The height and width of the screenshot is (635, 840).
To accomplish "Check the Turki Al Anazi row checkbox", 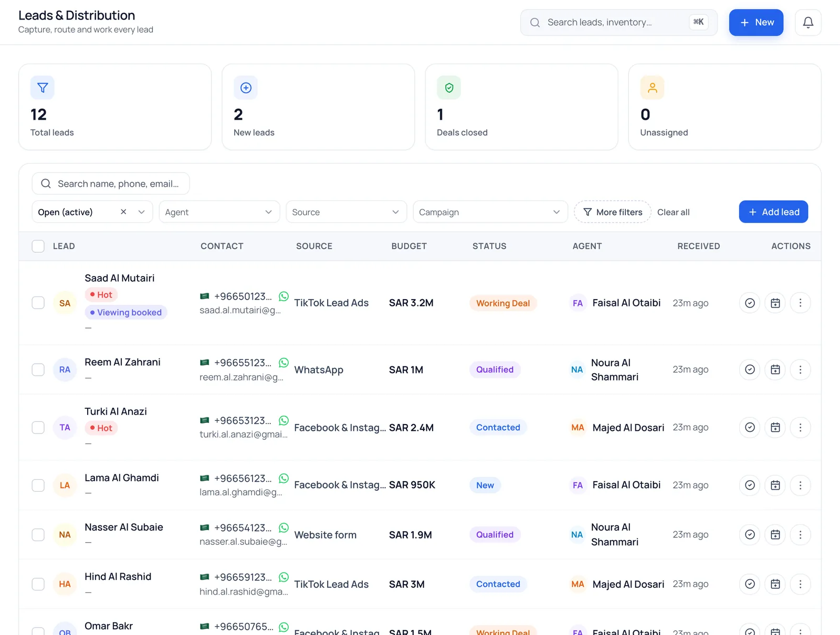I will coord(38,427).
